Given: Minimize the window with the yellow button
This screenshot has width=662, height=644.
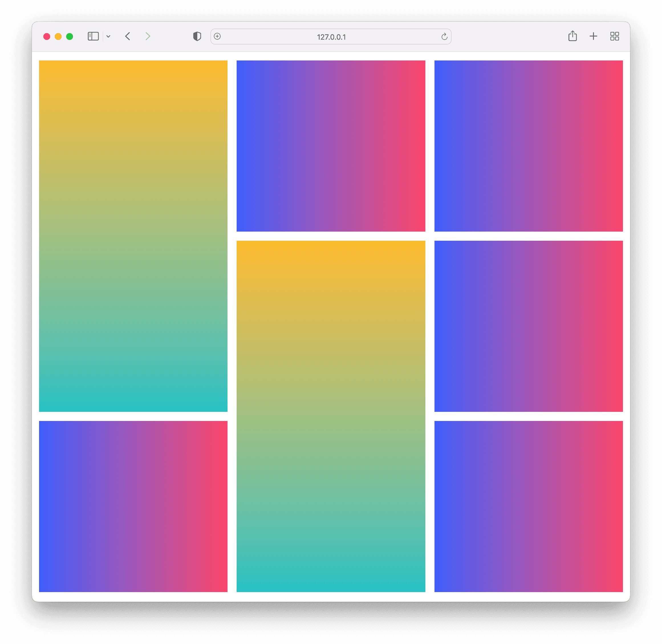Looking at the screenshot, I should [58, 37].
